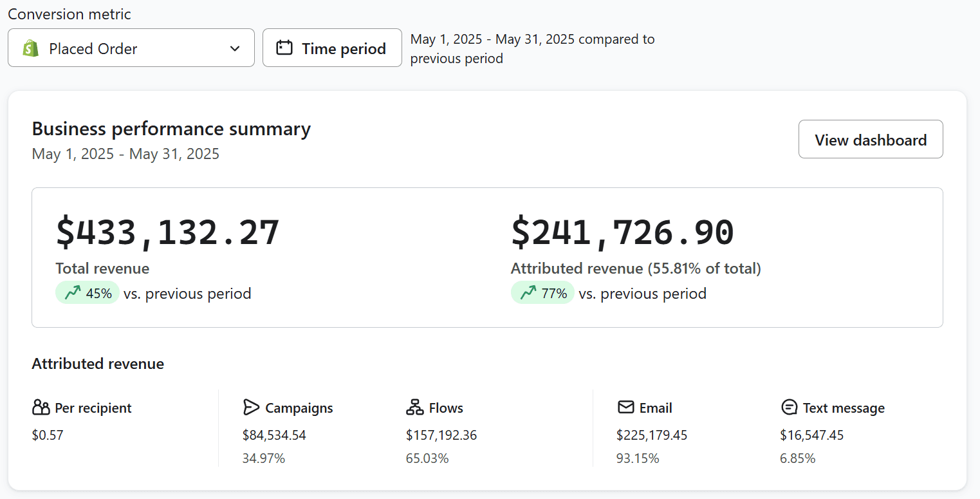Click the chevron on the Placed Order selector
Screen dimensions: 980x499
click(x=234, y=48)
